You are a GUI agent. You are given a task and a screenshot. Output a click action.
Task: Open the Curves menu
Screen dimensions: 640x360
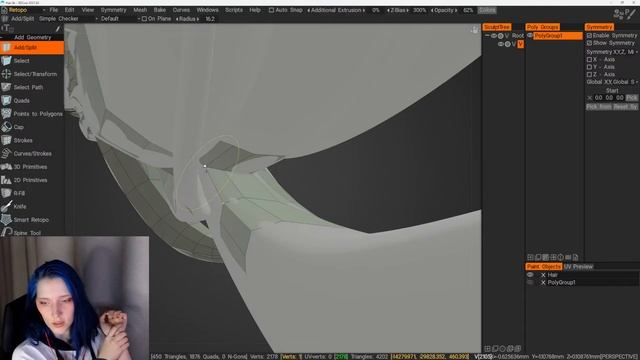(x=181, y=10)
